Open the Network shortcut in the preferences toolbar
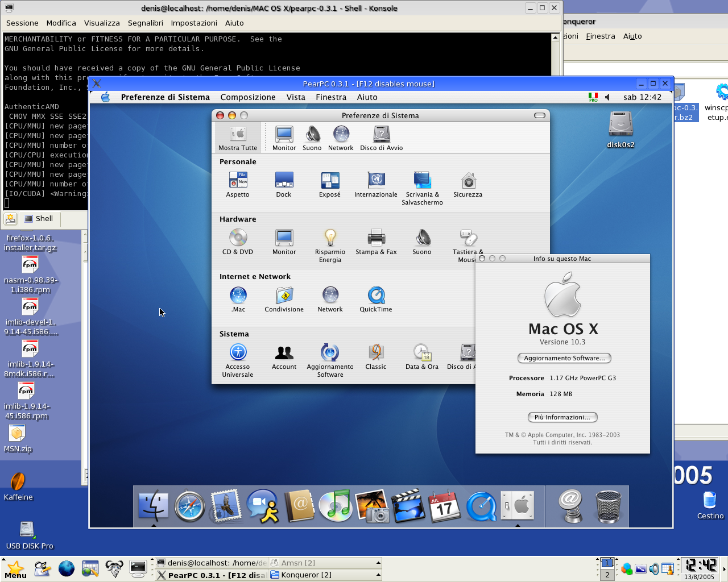The height and width of the screenshot is (582, 728). 341,138
